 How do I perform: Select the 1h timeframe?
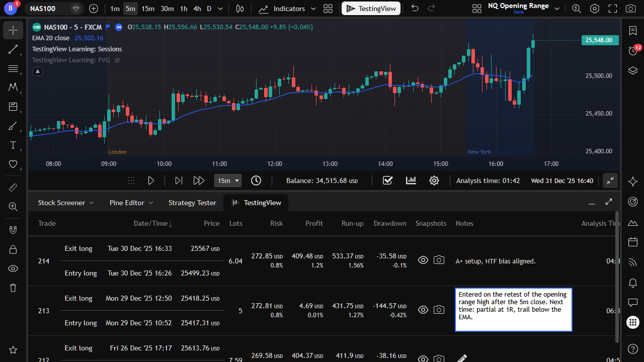[x=184, y=9]
